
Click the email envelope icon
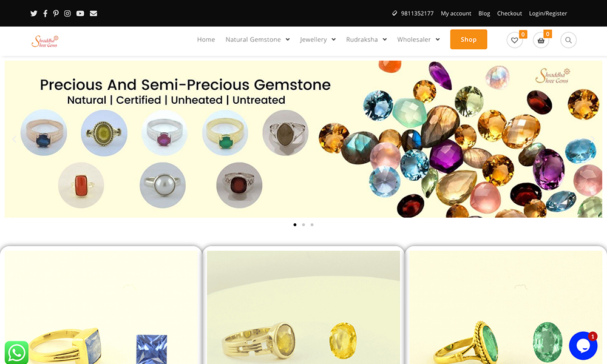pos(93,13)
